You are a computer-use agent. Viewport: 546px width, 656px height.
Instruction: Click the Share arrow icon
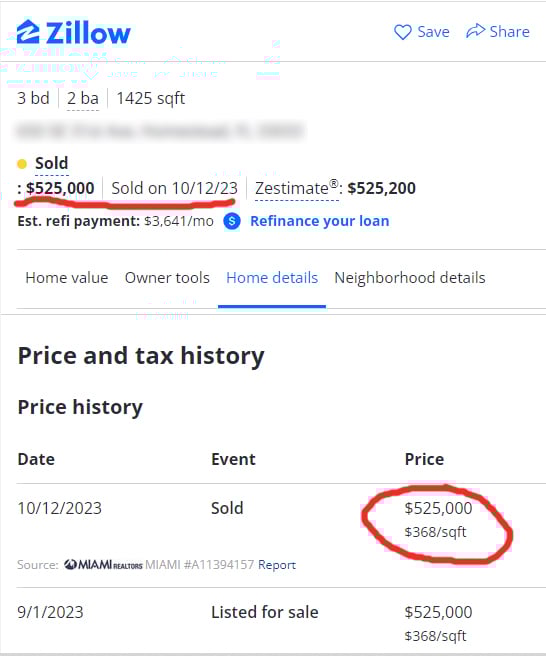pos(476,31)
